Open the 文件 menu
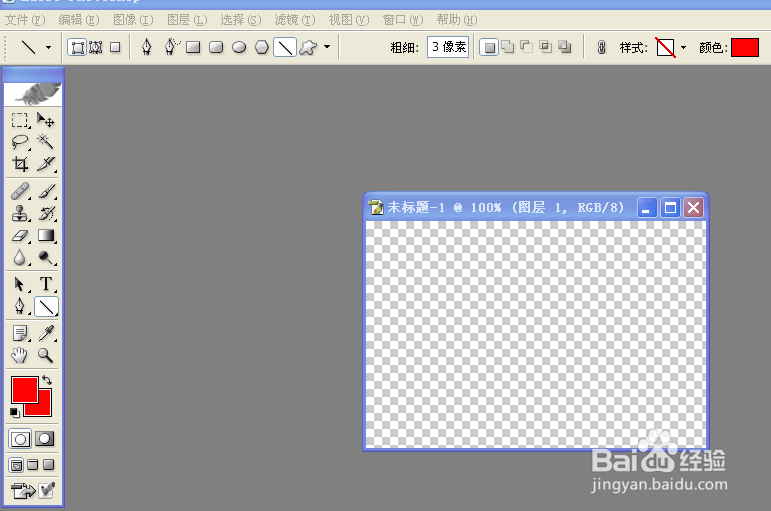 click(25, 20)
